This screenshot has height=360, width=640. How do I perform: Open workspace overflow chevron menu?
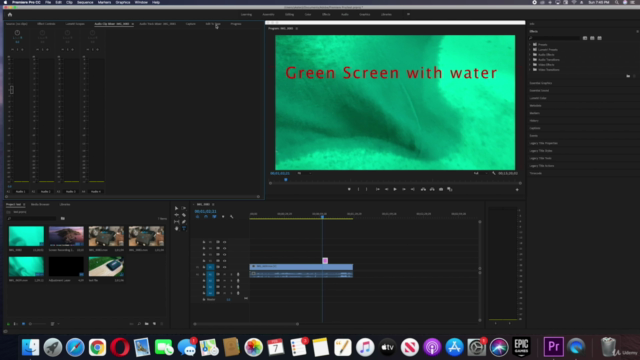(x=408, y=14)
